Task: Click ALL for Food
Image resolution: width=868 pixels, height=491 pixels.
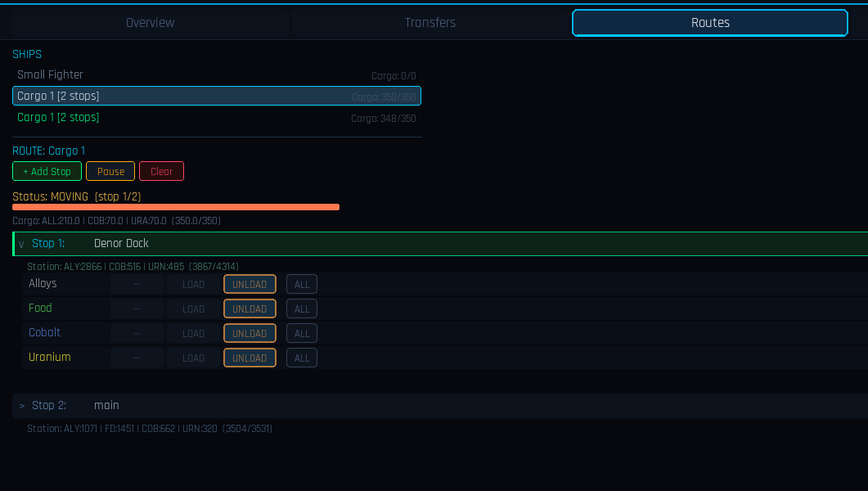Action: pyautogui.click(x=302, y=309)
